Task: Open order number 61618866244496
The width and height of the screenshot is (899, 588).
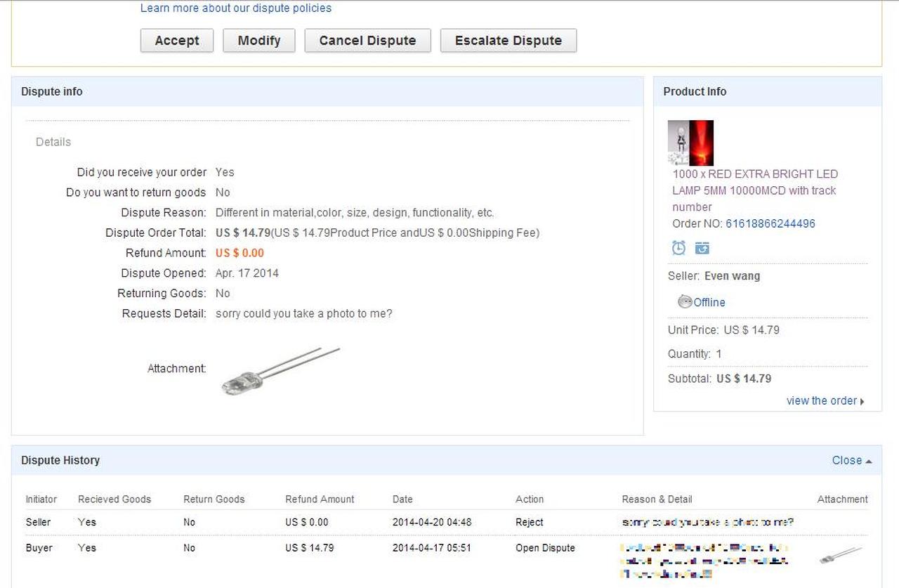Action: tap(770, 224)
